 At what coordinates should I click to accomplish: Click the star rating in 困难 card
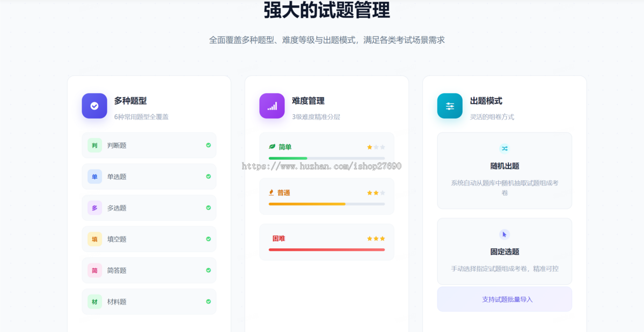[x=376, y=238]
